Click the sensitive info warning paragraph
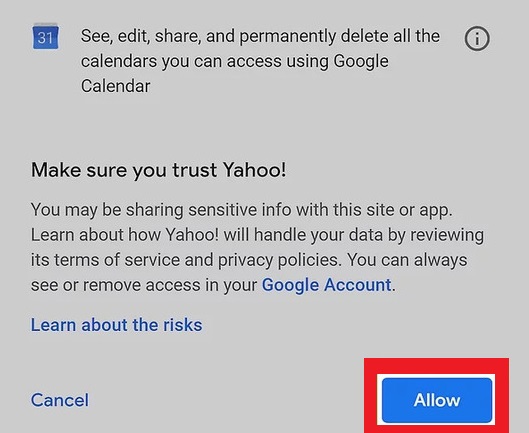The width and height of the screenshot is (529, 433). coord(257,247)
